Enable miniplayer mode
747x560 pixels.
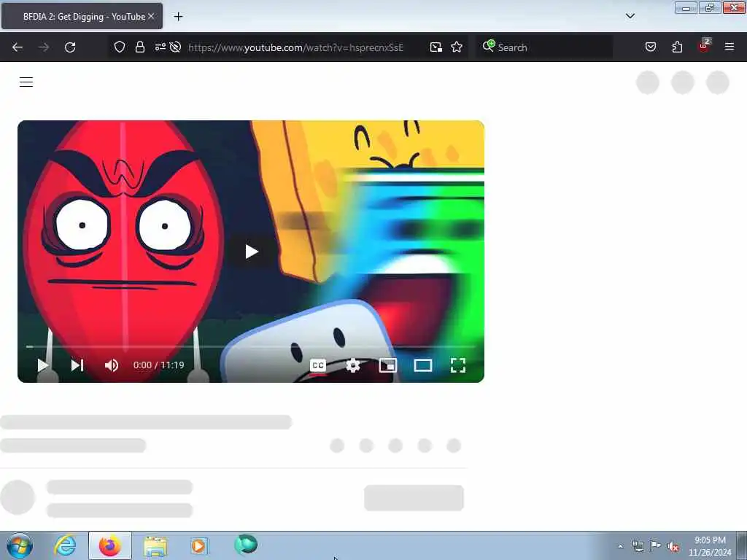pyautogui.click(x=388, y=365)
